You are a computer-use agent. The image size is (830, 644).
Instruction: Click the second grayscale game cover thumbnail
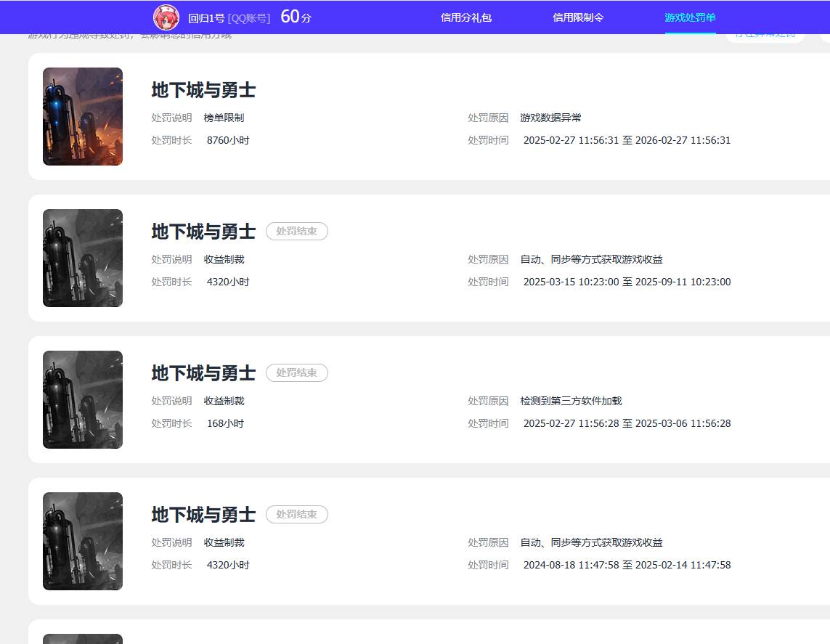(x=82, y=258)
